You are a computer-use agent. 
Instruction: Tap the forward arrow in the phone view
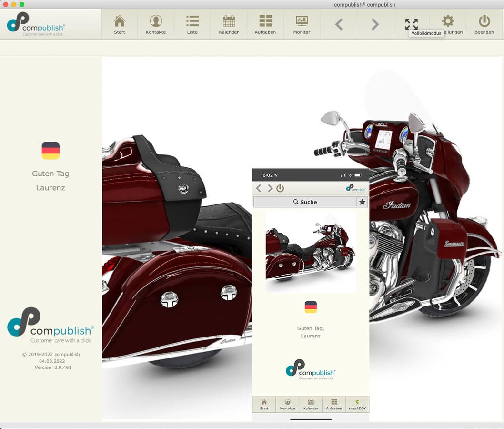pos(270,188)
